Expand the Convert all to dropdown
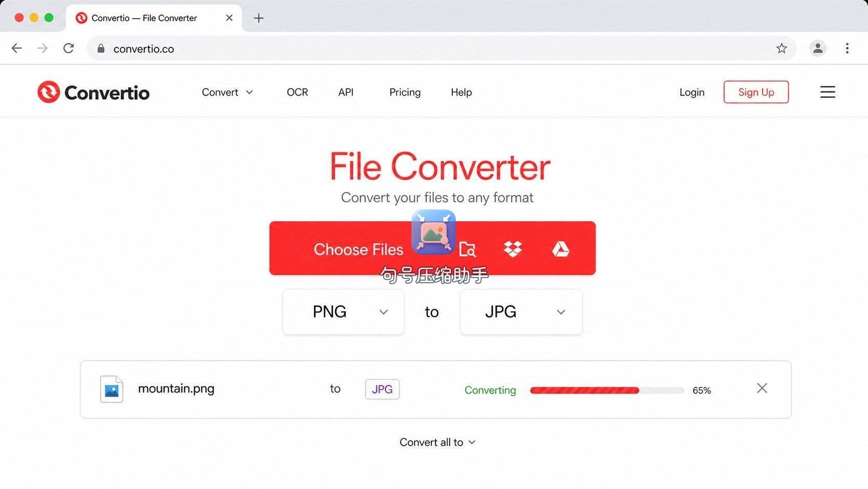The height and width of the screenshot is (489, 868). pyautogui.click(x=437, y=442)
